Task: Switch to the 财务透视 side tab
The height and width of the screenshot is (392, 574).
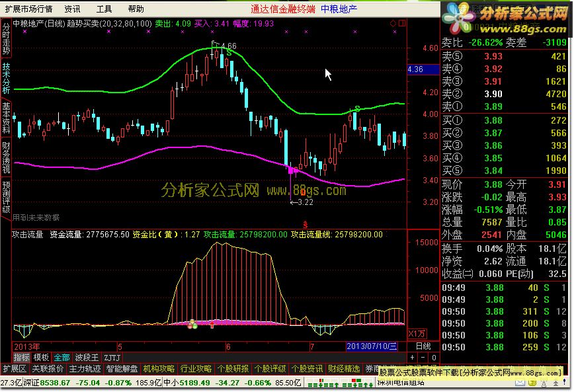Action: [x=6, y=157]
